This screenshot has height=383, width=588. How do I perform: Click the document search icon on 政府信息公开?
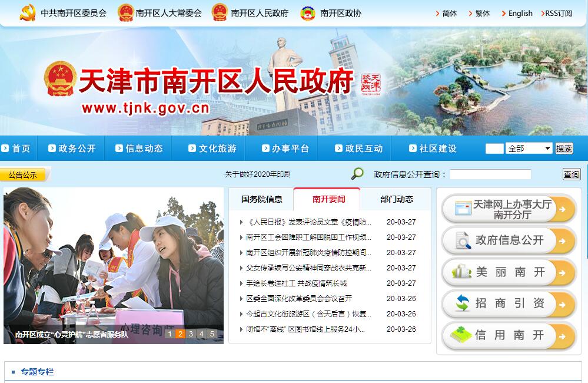(x=461, y=240)
